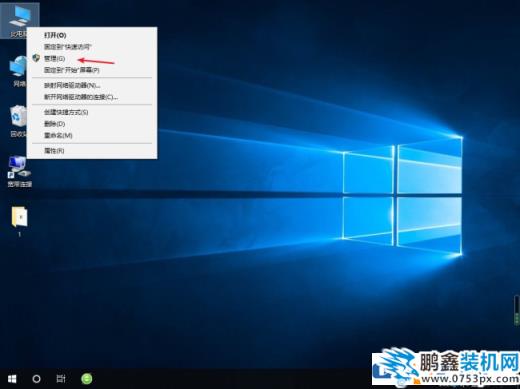
Task: Select the Recycle Bin desktop icon
Action: pos(18,121)
